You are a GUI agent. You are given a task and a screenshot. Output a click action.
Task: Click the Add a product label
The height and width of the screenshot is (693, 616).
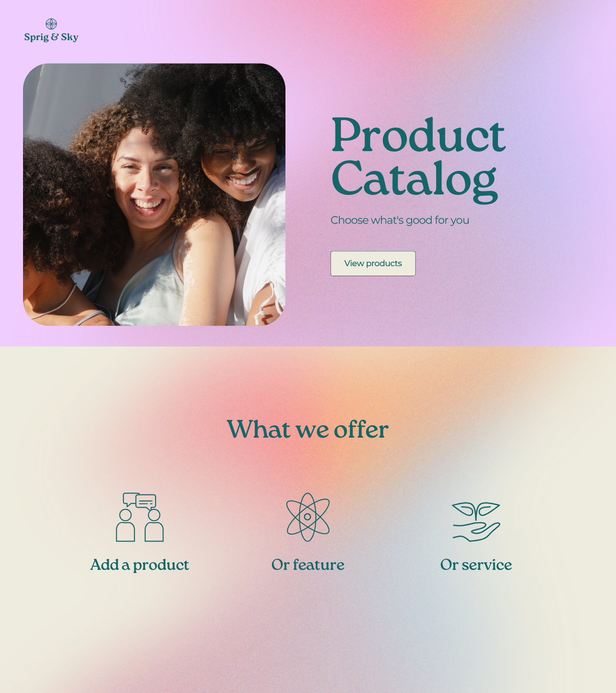point(140,565)
